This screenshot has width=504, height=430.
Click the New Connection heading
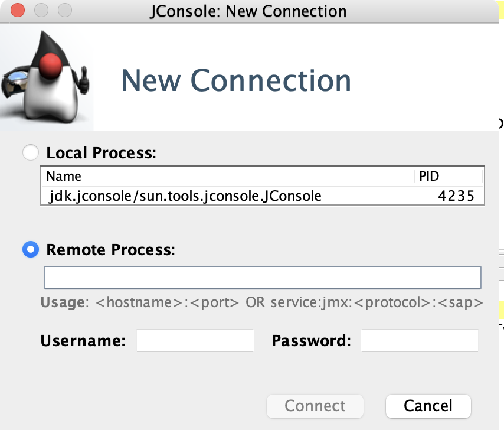pyautogui.click(x=235, y=81)
